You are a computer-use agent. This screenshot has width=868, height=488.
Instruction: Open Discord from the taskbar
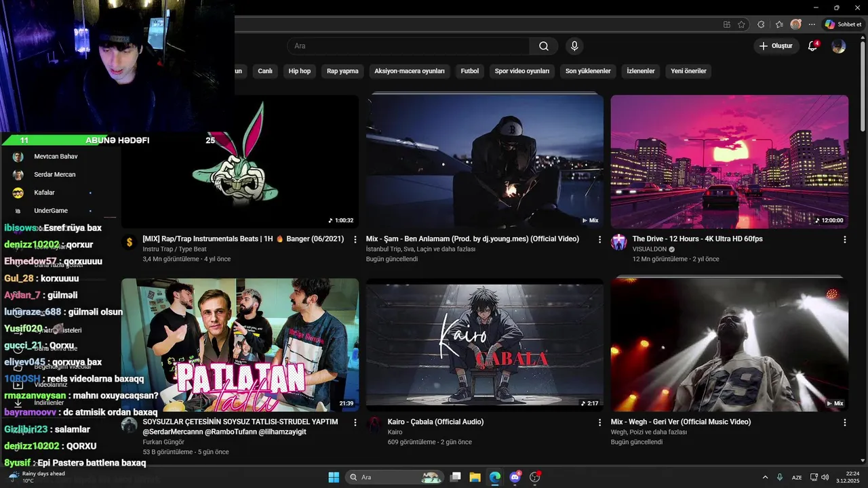pos(515,477)
